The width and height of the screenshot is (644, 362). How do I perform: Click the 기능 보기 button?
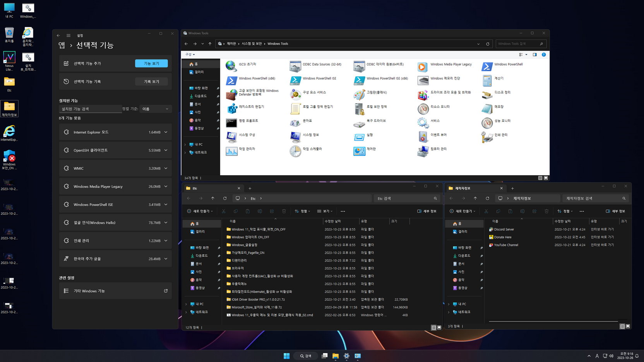[151, 63]
